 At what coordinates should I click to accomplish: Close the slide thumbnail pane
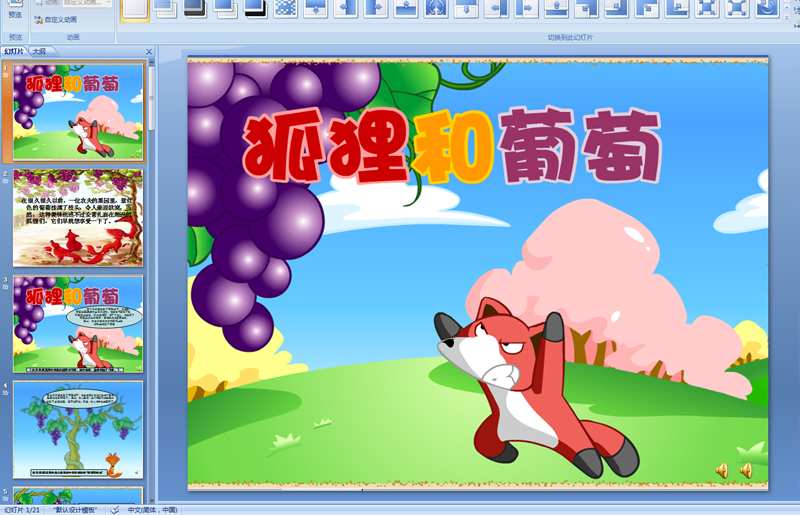click(149, 51)
